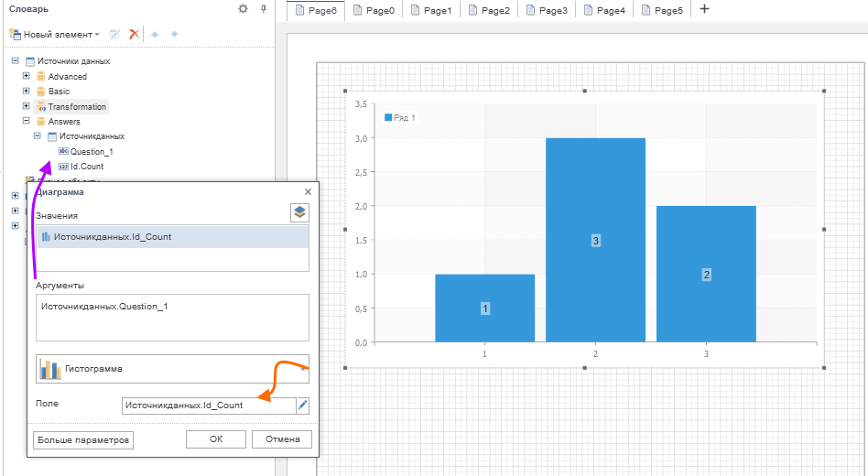Select the Question_1 column in tree
Screen dimensions: 868x476
pos(92,152)
